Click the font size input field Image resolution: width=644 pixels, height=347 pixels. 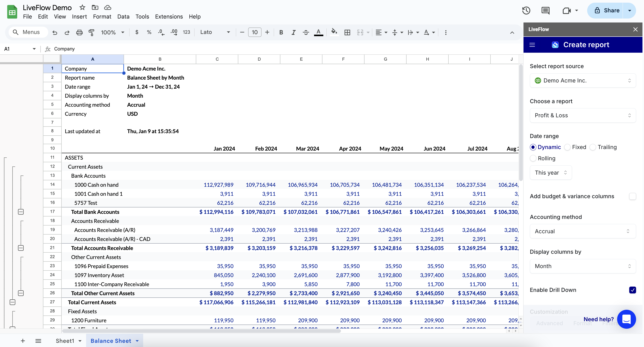click(255, 32)
